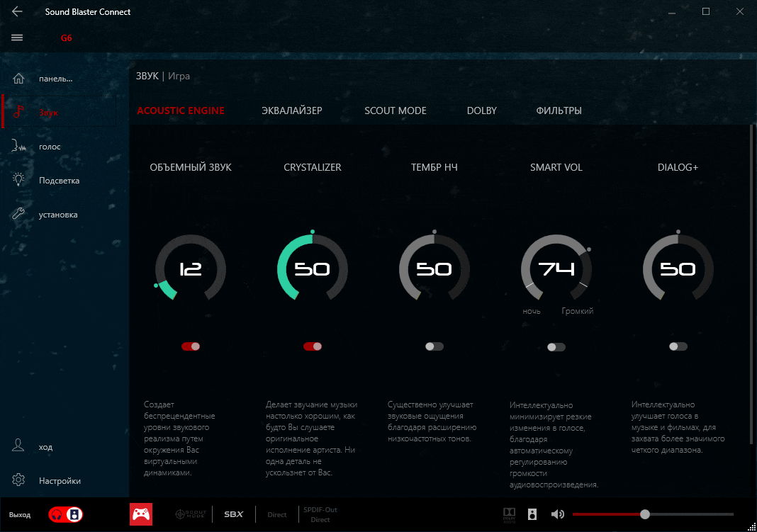Switch to the ЭКВАЛАЙЗЕР tab
Viewport: 757px width, 532px height.
[291, 111]
